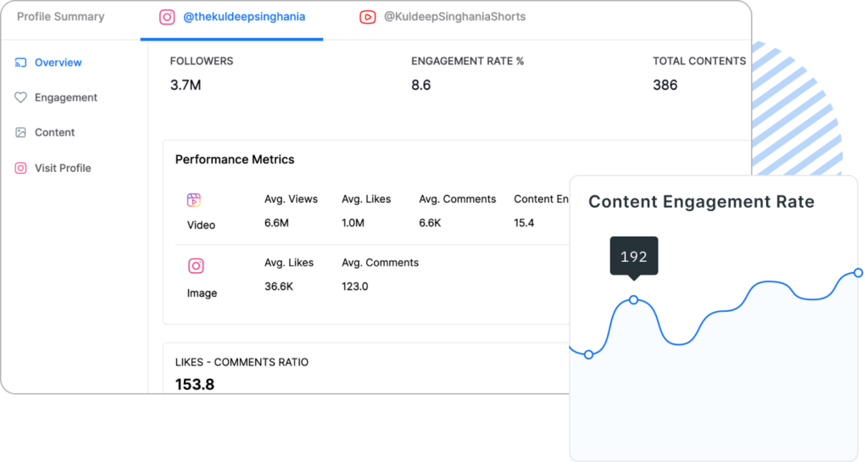Click the Overview cast icon
Screen dimensions: 868x462
(x=20, y=63)
